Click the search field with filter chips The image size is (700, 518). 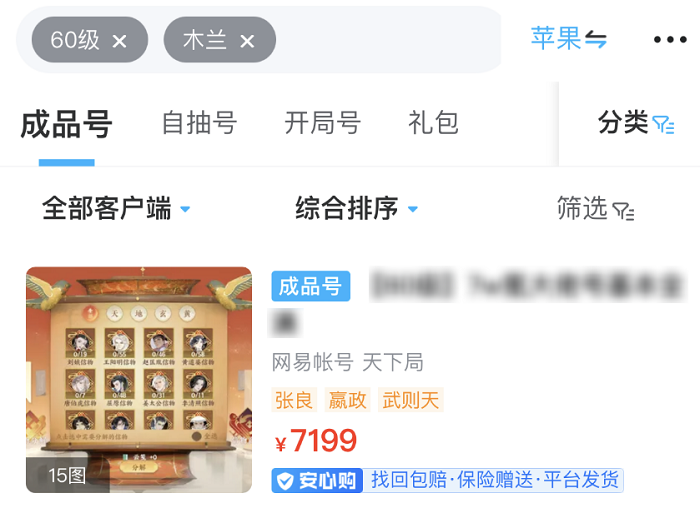click(259, 40)
